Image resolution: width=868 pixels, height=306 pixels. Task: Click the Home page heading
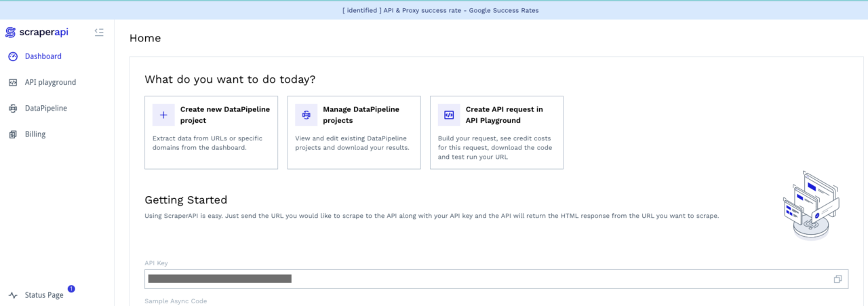145,38
